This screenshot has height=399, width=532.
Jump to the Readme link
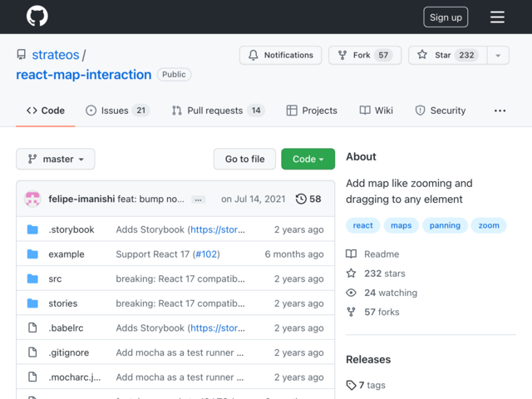382,254
